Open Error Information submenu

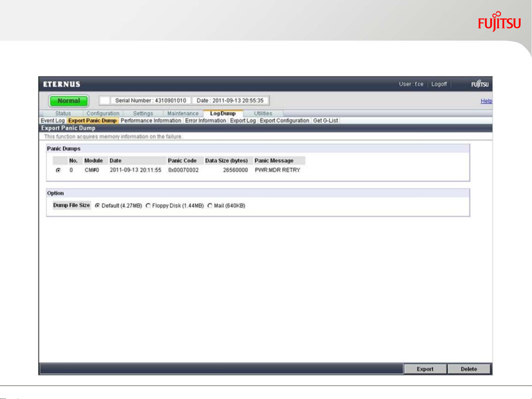click(206, 121)
